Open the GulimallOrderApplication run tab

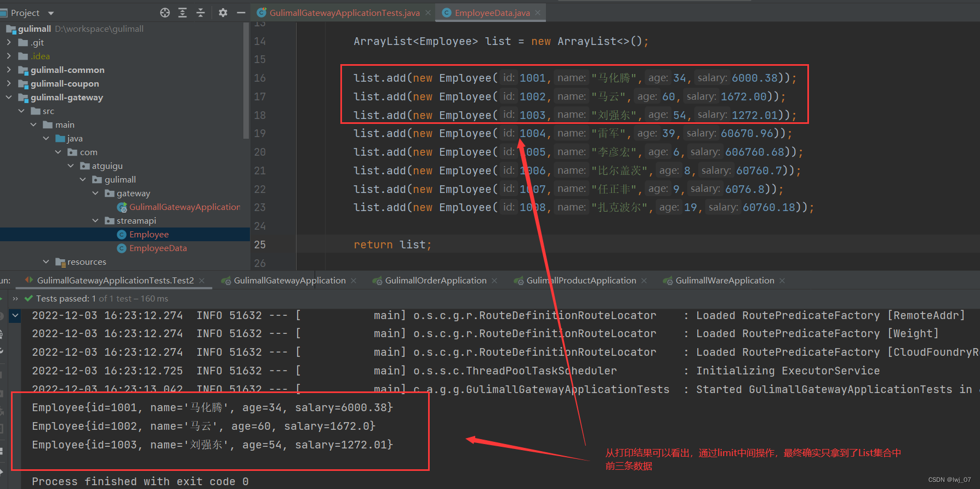[436, 281]
